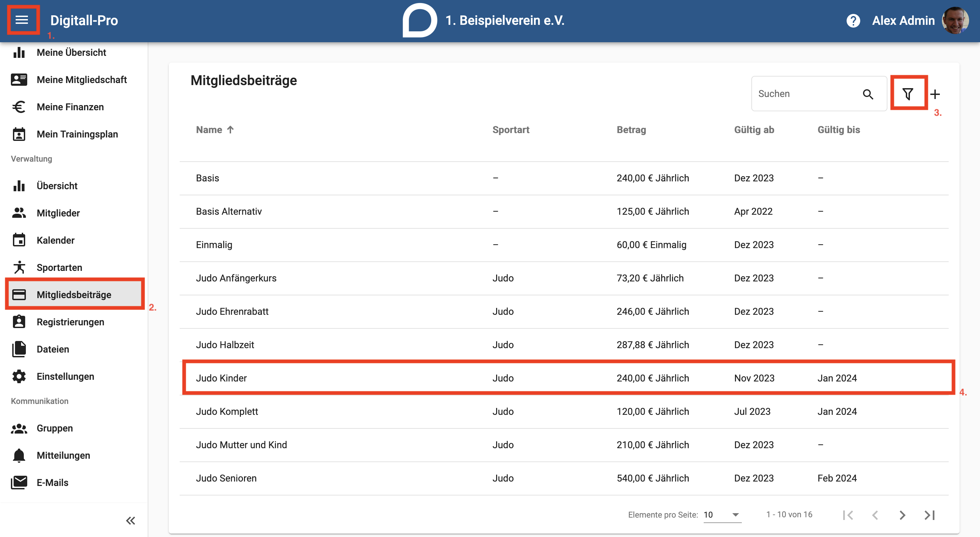Open Alex Admin profile avatar

[x=955, y=20]
